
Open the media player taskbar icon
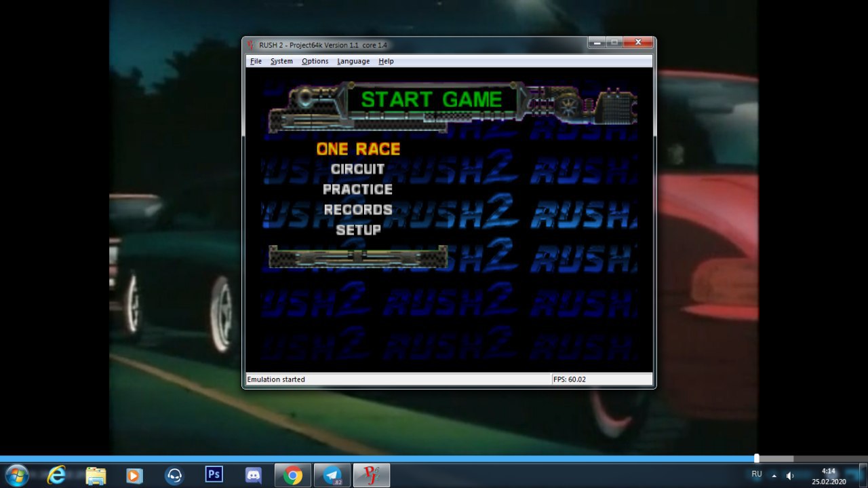[134, 475]
